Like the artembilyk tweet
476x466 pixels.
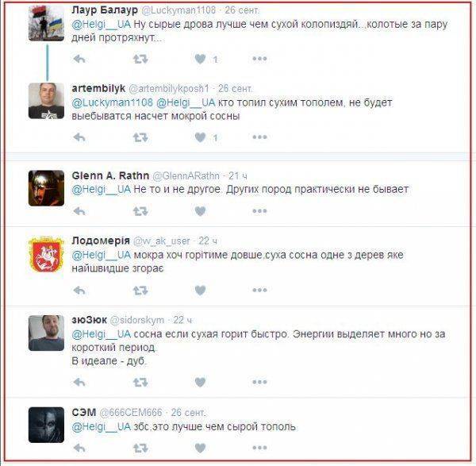pos(200,137)
